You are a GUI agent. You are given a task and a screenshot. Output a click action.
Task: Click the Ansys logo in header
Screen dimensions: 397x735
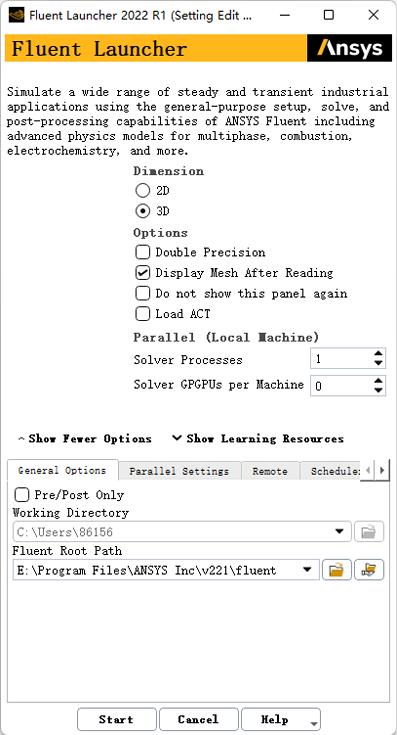pos(350,48)
